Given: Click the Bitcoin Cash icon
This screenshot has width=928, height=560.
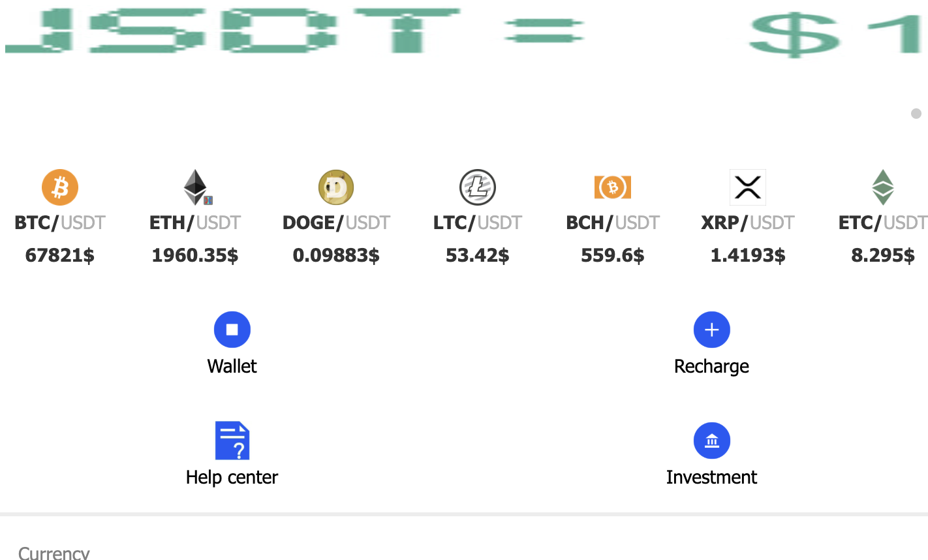Looking at the screenshot, I should 613,187.
